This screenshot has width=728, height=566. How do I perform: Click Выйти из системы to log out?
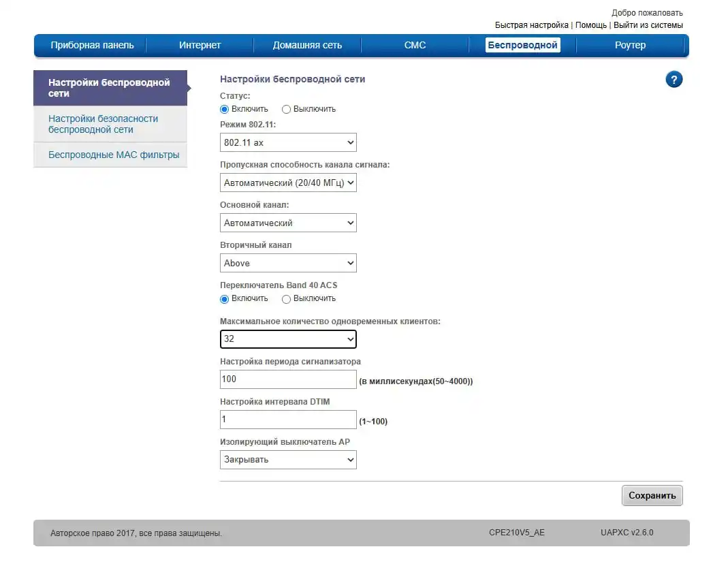coord(648,25)
